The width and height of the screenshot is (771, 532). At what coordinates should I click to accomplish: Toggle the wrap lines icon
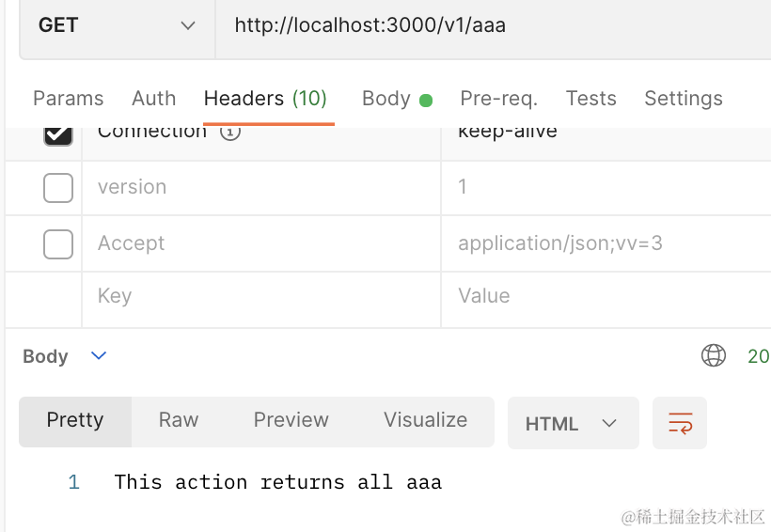(680, 423)
